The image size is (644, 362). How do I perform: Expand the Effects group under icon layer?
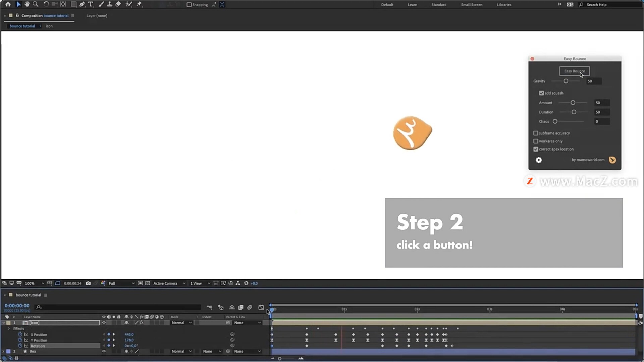tap(9, 329)
